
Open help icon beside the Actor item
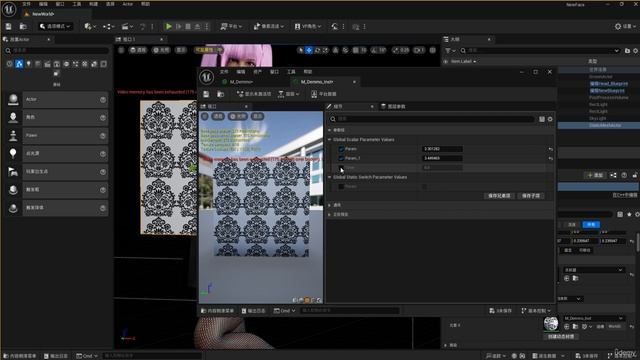coord(103,100)
